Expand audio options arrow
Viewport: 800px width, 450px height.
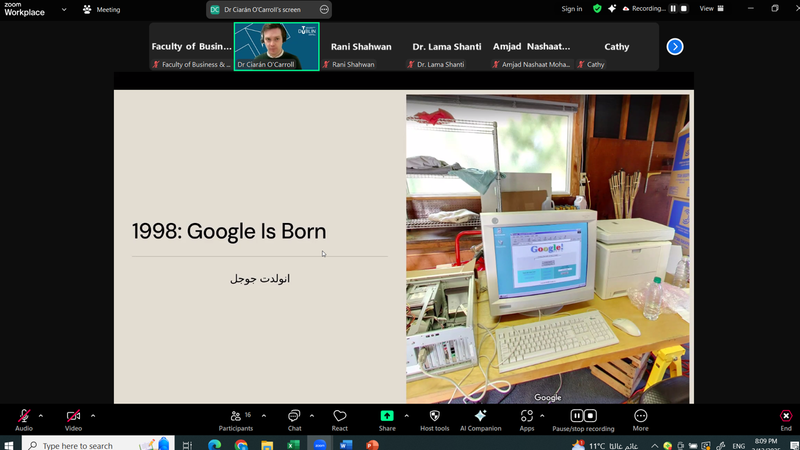pos(41,416)
